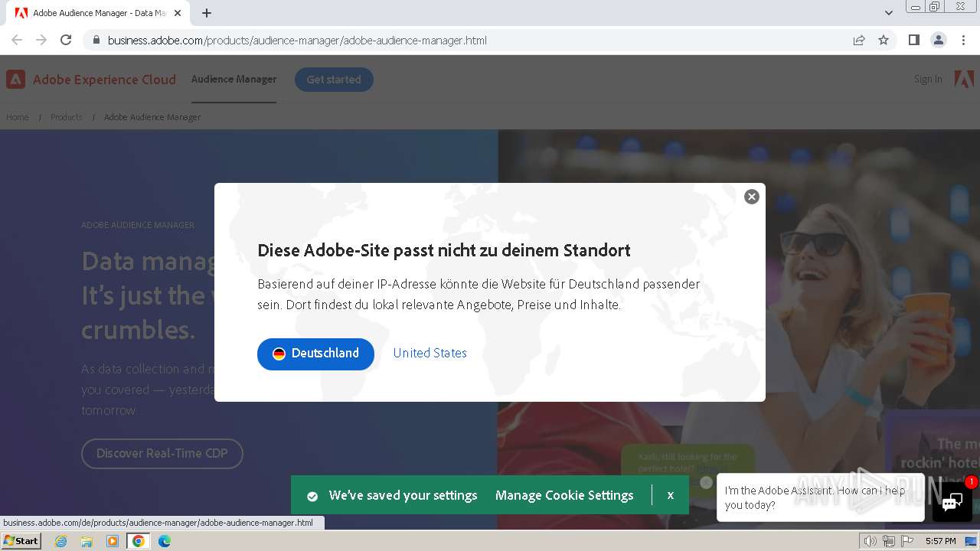This screenshot has width=980, height=551.
Task: Dismiss the saved settings cookie banner
Action: 670,495
